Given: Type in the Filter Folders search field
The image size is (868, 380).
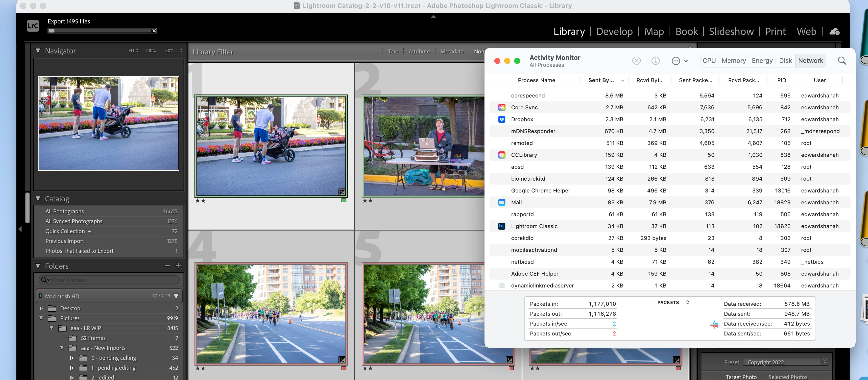Looking at the screenshot, I should coord(111,280).
